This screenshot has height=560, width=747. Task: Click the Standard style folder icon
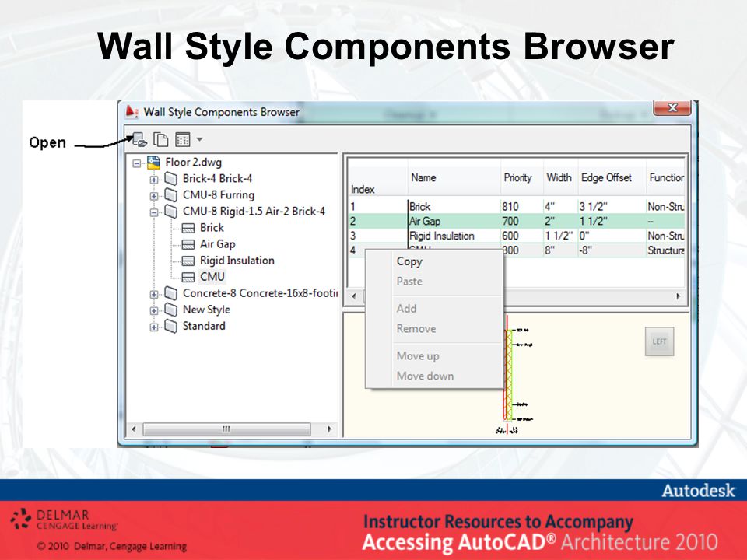tap(170, 326)
